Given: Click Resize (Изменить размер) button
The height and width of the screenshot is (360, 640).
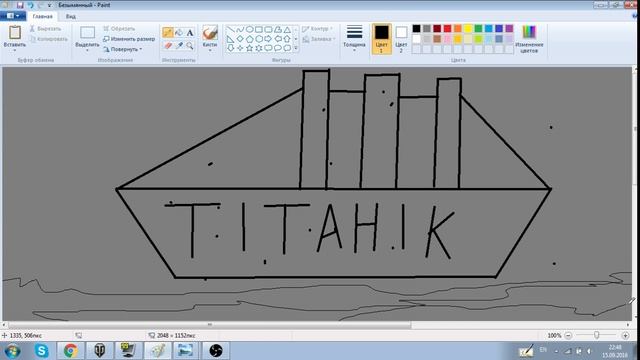Looking at the screenshot, I should coord(129,39).
